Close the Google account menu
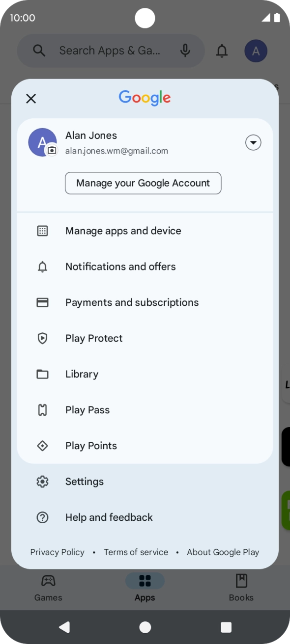The width and height of the screenshot is (290, 644). click(x=31, y=99)
